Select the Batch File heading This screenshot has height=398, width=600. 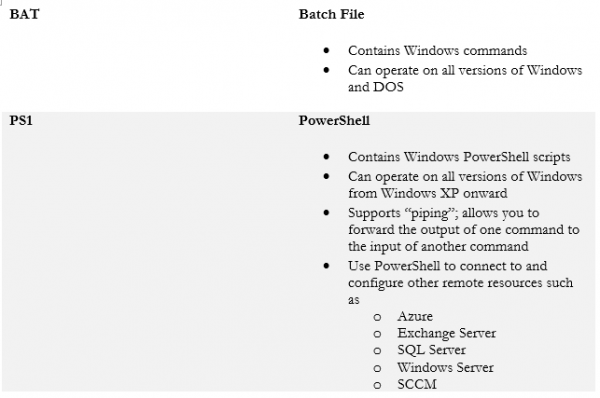tap(331, 14)
